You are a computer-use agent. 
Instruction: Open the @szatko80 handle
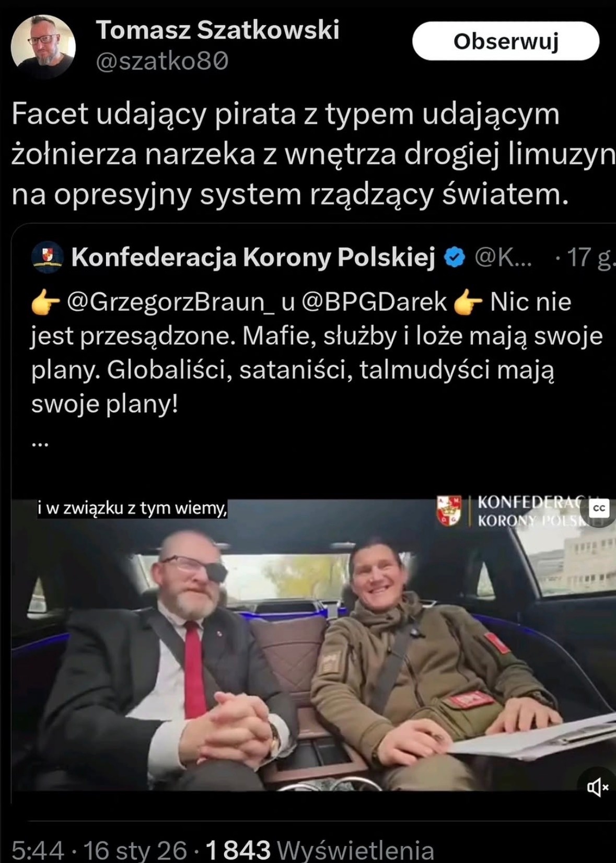(x=162, y=62)
